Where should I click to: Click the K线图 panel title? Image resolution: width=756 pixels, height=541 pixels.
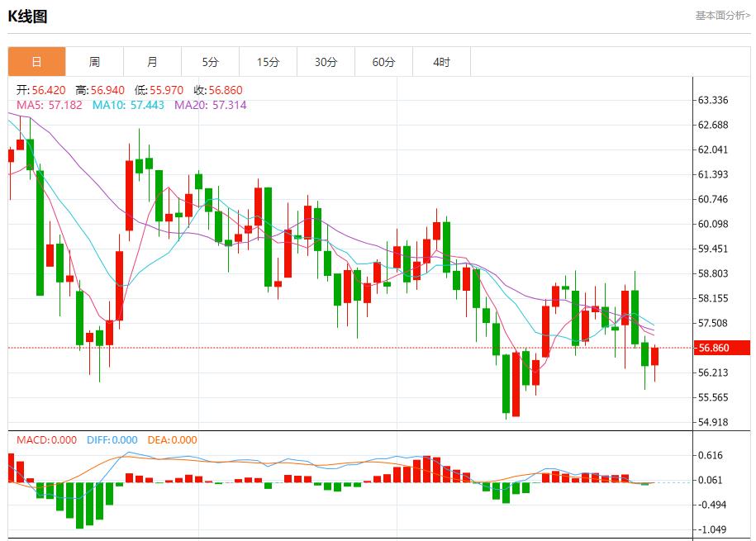27,16
